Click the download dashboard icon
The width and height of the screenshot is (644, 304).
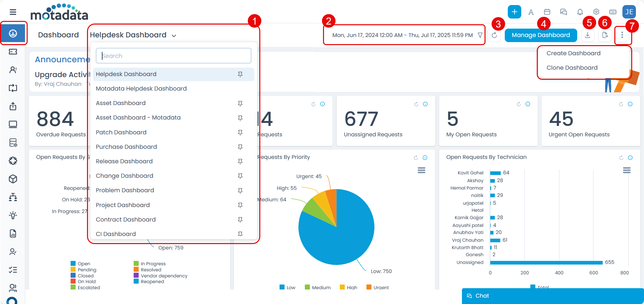[x=588, y=35]
